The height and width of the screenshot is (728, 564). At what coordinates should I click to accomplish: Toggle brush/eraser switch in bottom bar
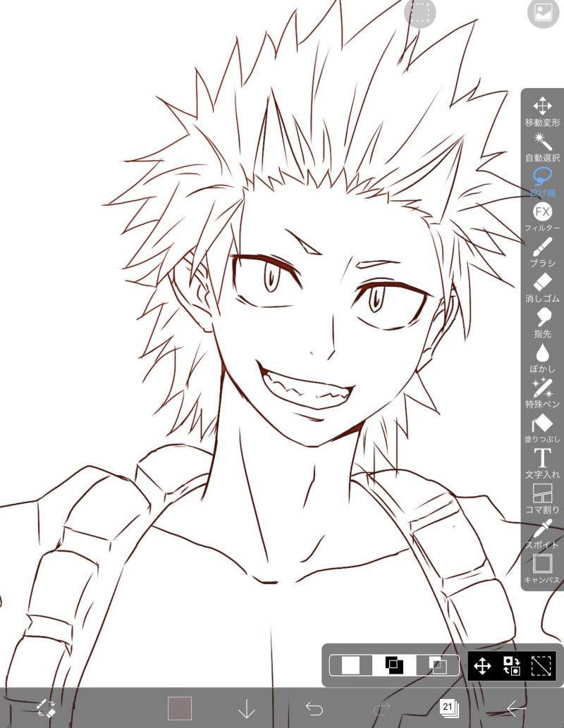click(x=46, y=708)
